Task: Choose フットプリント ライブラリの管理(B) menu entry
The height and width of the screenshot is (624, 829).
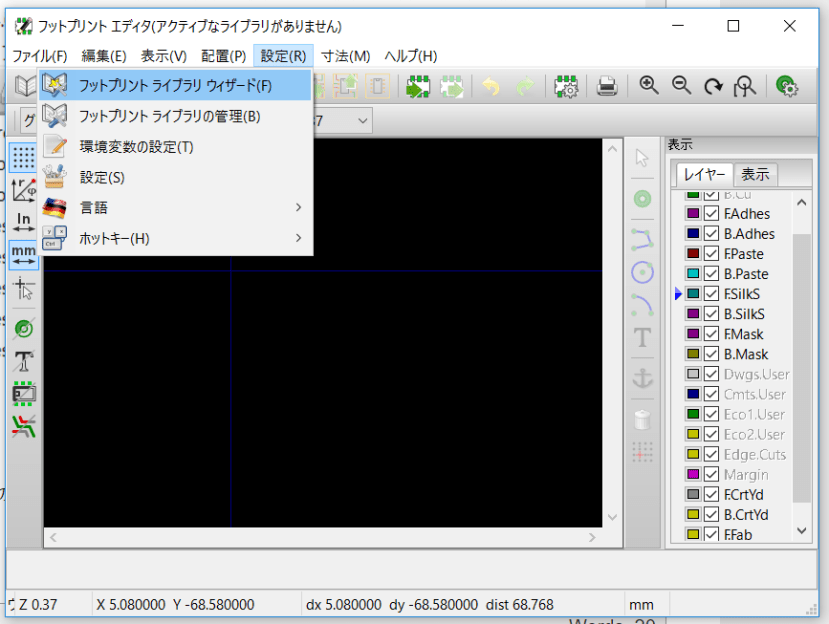Action: 175,116
